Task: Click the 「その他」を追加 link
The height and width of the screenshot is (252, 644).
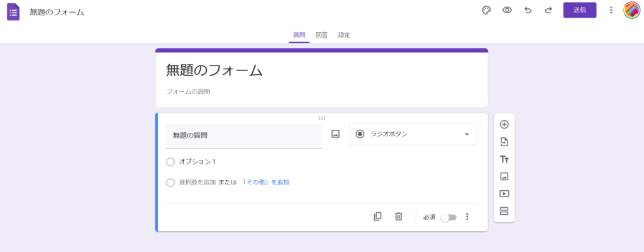Action: click(265, 182)
